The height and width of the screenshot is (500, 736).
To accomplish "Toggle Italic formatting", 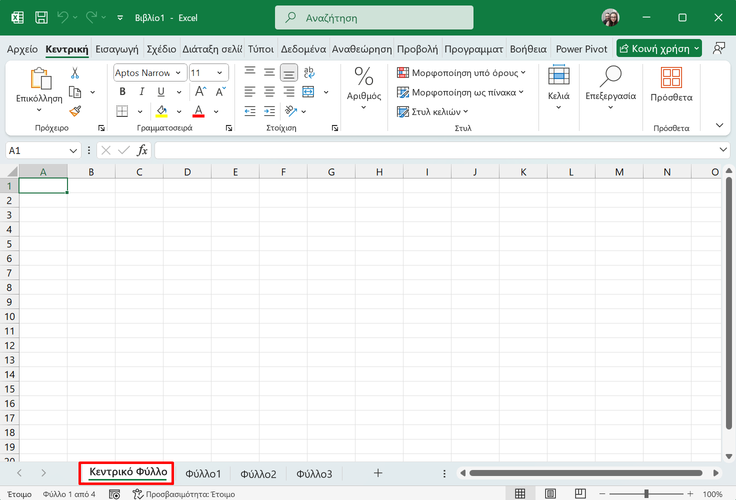I will pos(141,91).
